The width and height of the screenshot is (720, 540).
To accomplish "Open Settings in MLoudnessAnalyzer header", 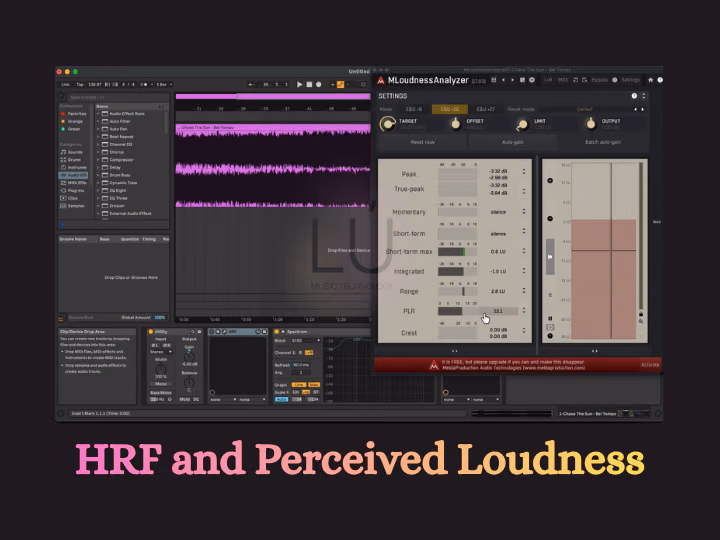I will 630,80.
